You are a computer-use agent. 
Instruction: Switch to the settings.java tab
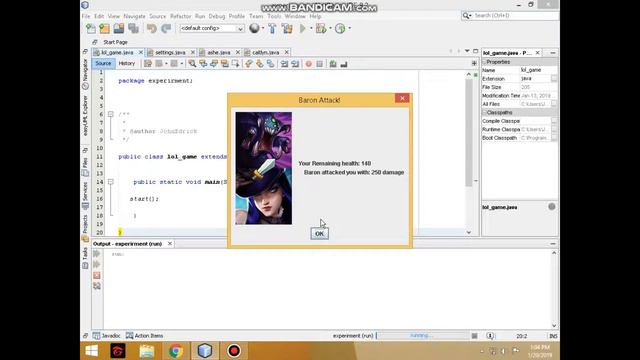170,53
